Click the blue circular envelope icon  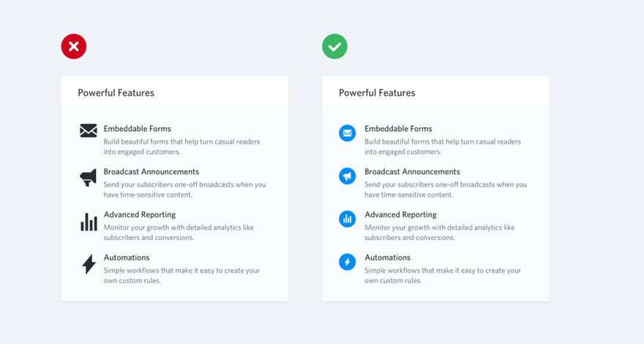click(348, 133)
